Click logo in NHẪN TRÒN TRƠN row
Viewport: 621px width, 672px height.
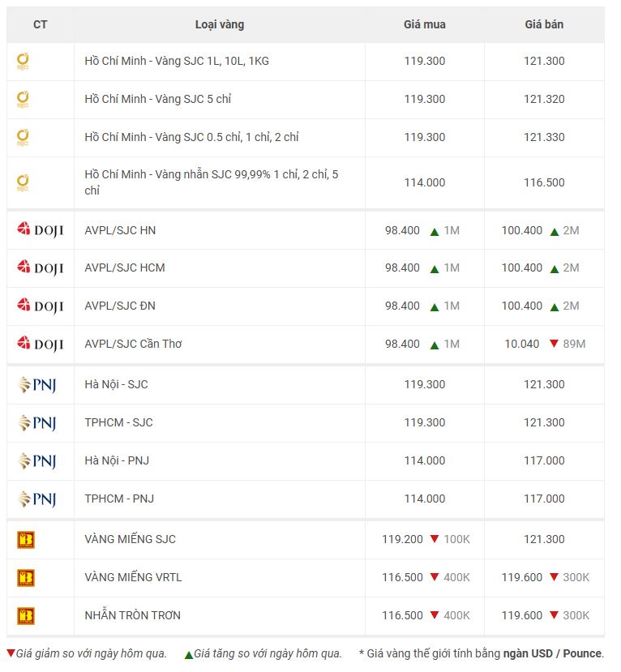tap(26, 616)
